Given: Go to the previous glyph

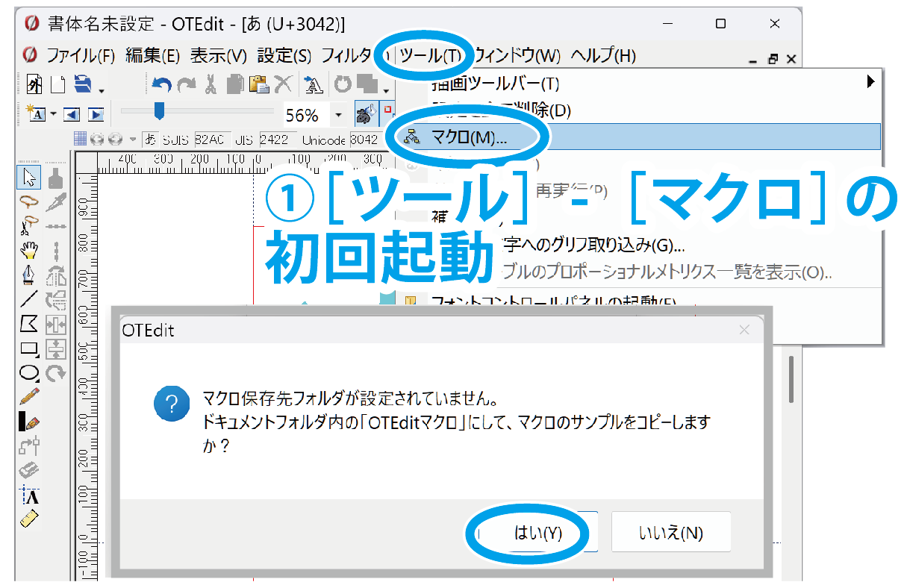Looking at the screenshot, I should pos(71,115).
